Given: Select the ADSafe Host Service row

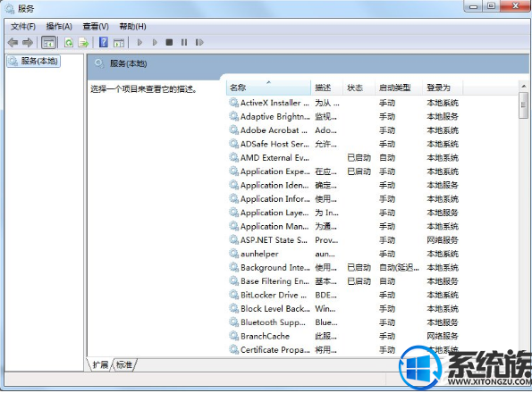Looking at the screenshot, I should (x=344, y=144).
